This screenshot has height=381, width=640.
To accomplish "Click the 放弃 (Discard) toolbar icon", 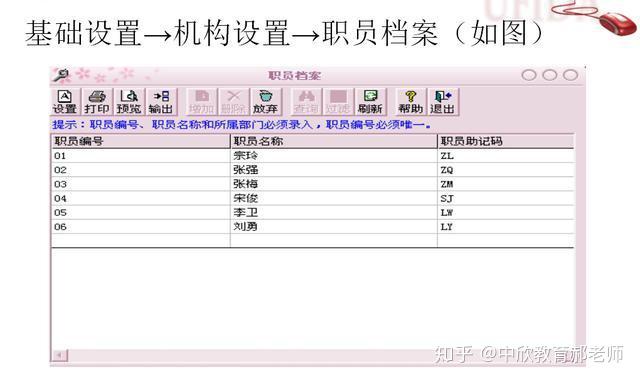I will [x=266, y=102].
